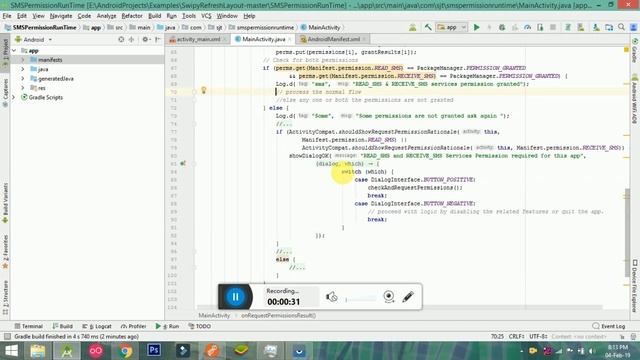Open the Terminal tool window
640x360 pixels.
pos(29,326)
